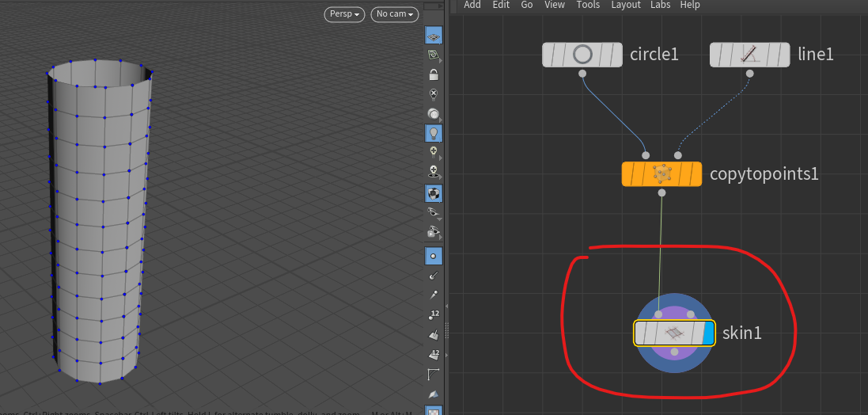Toggle the display primitive numbers icon
Screen dimensions: 868x415
point(434,355)
